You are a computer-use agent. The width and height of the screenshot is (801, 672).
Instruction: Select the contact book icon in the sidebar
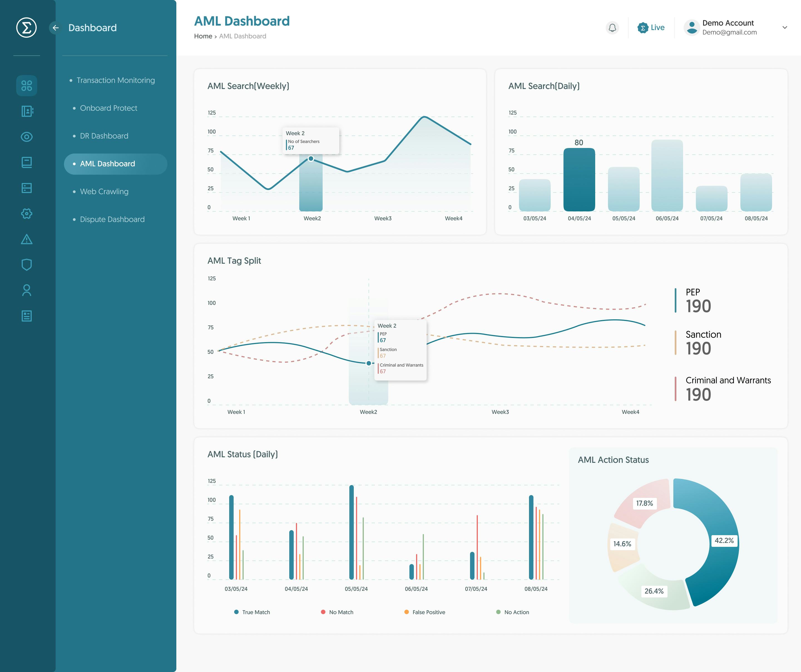point(27,111)
